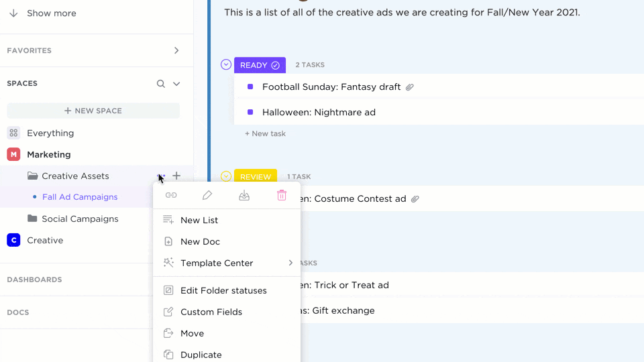Click the archive folder icon
The width and height of the screenshot is (644, 362).
point(244,195)
